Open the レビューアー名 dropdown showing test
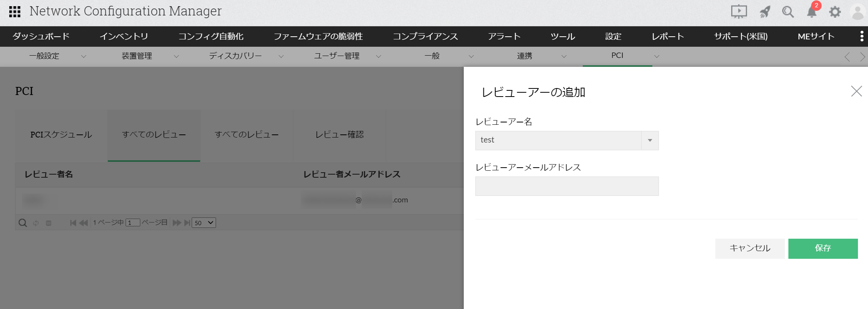Screen dimensions: 868x309 point(567,141)
